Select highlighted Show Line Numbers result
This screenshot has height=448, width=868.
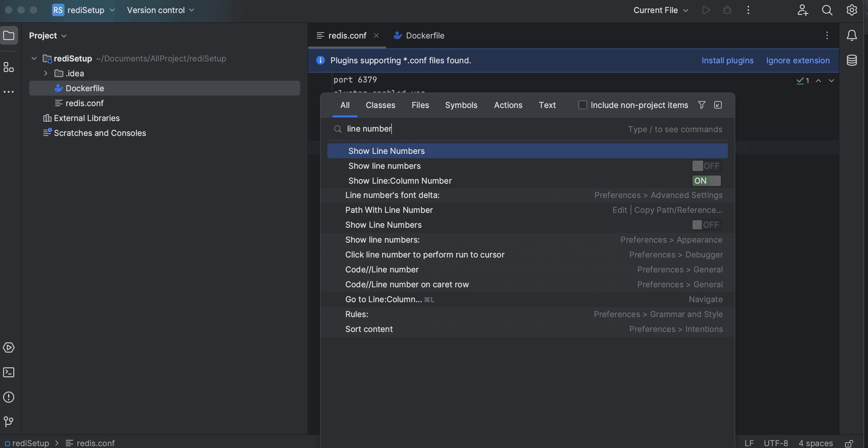pyautogui.click(x=527, y=151)
